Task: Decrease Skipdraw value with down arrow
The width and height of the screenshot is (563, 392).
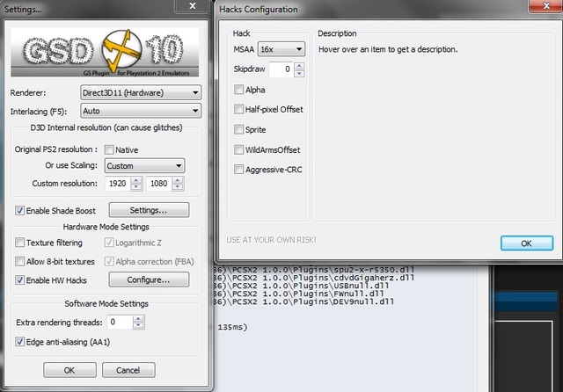Action: click(x=299, y=73)
